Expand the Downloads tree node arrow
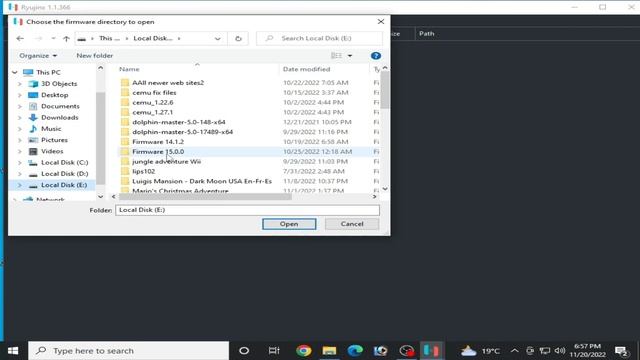 coord(20,117)
